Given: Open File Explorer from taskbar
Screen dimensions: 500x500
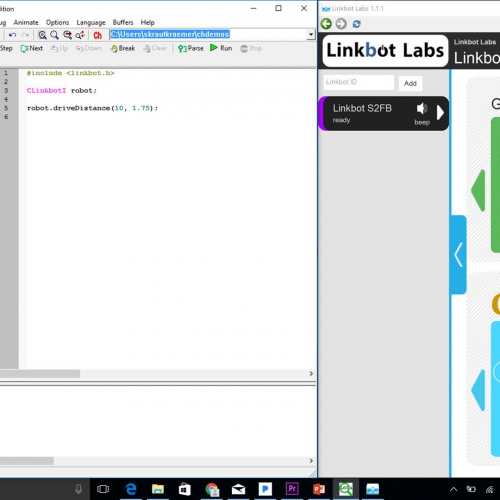Looking at the screenshot, I should tap(158, 489).
